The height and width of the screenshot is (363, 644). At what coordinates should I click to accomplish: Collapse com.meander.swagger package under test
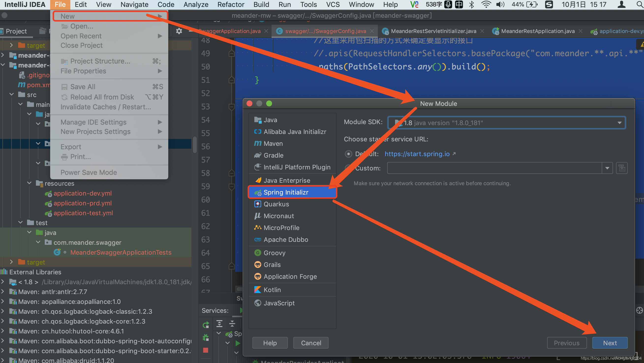(38, 242)
